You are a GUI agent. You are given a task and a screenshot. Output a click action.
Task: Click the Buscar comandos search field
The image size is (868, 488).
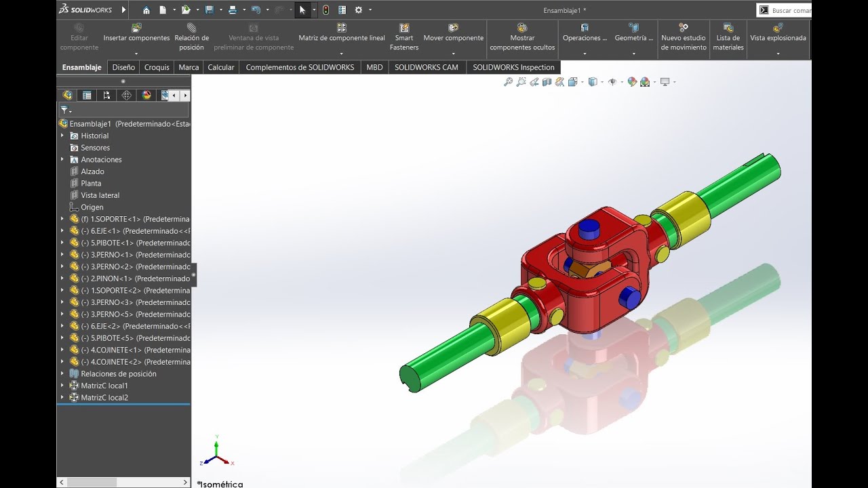(x=791, y=10)
